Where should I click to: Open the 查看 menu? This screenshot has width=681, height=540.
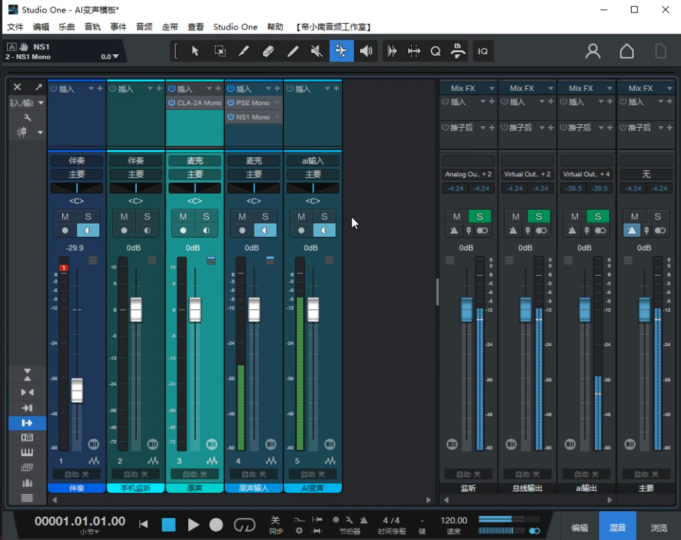click(196, 27)
